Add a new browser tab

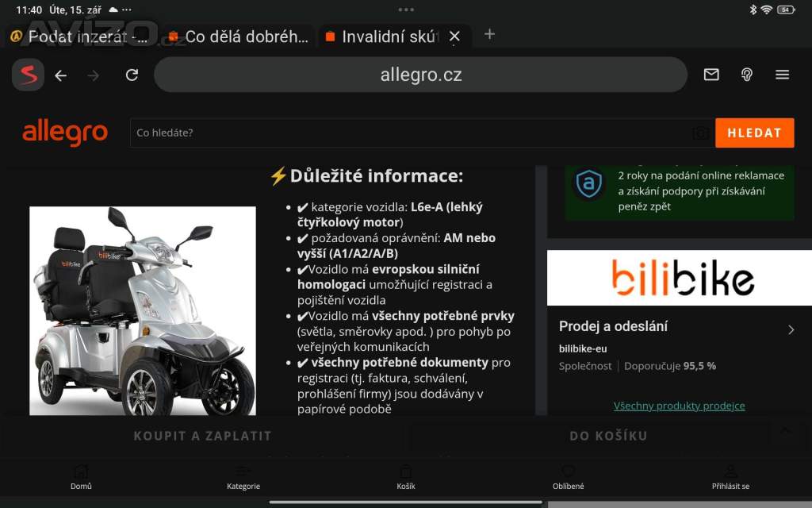[489, 34]
